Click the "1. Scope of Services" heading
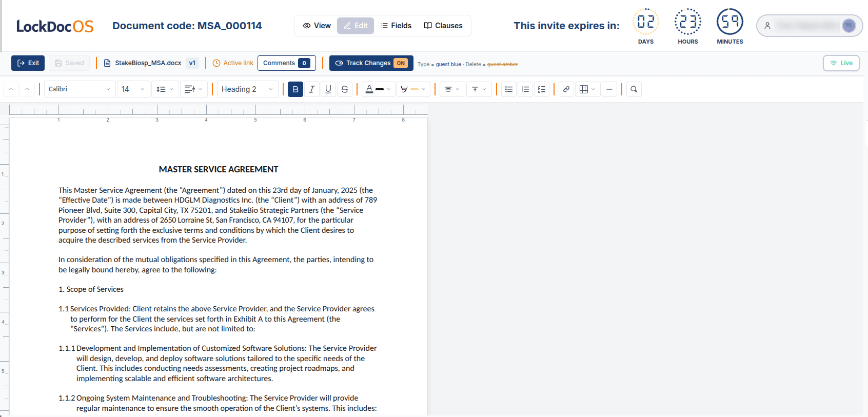 pos(91,289)
